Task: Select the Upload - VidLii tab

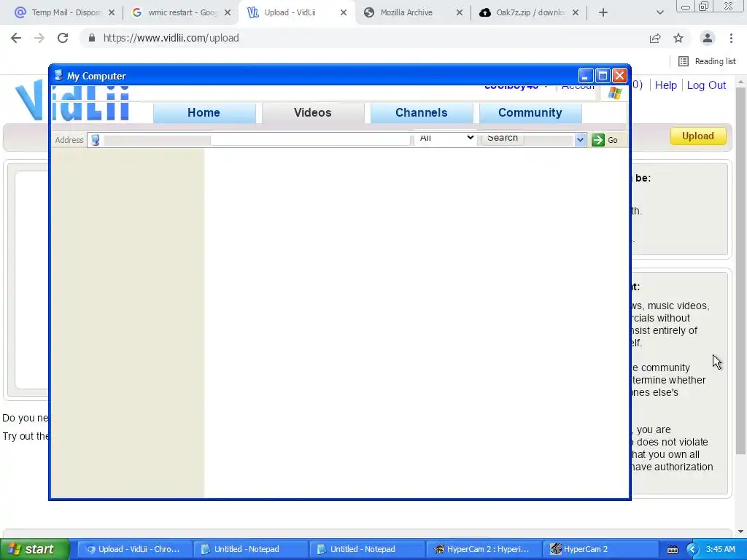Action: tap(296, 13)
